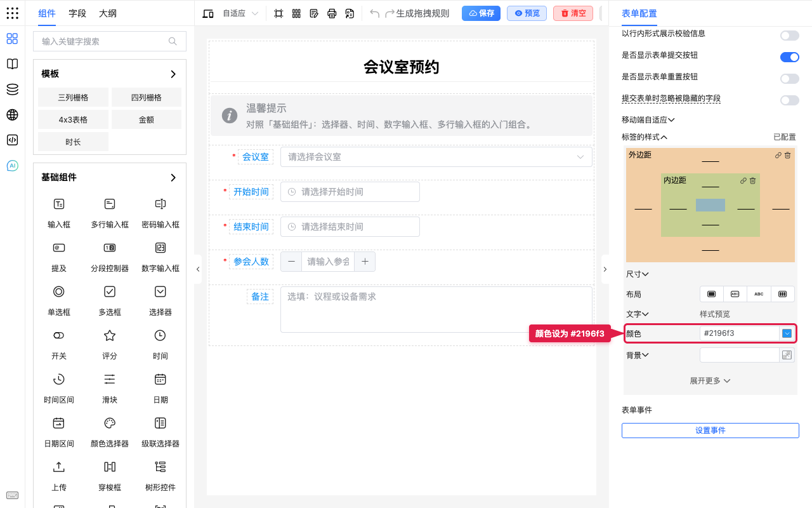Insert the 三列栅格 template
The image size is (812, 508).
73,98
